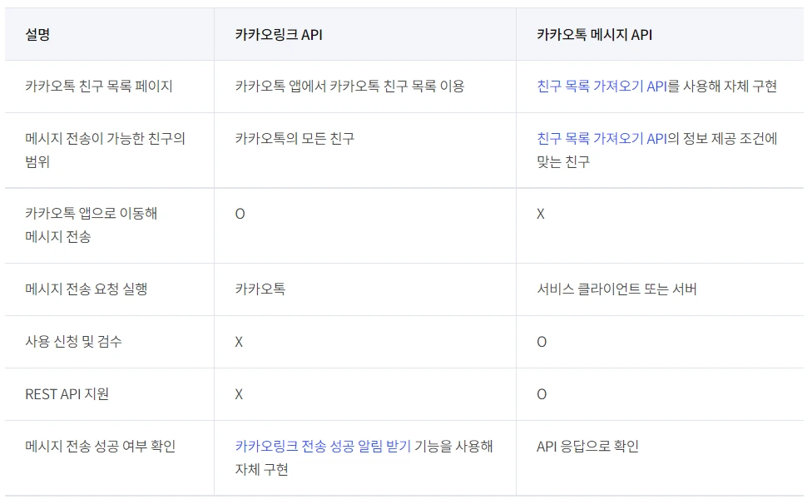Select the 메시지 전송 요청 실행 label
812x504 pixels.
tap(87, 289)
